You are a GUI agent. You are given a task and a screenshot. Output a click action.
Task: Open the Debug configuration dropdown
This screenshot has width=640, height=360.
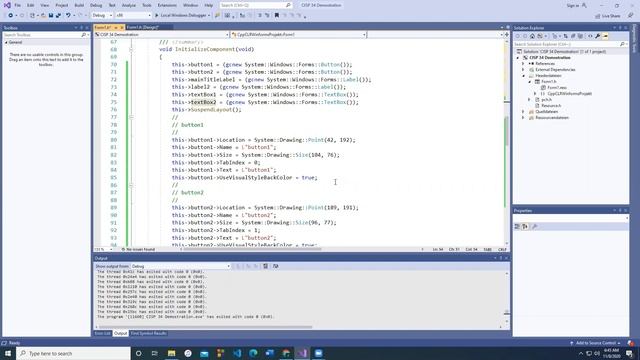[x=102, y=16]
